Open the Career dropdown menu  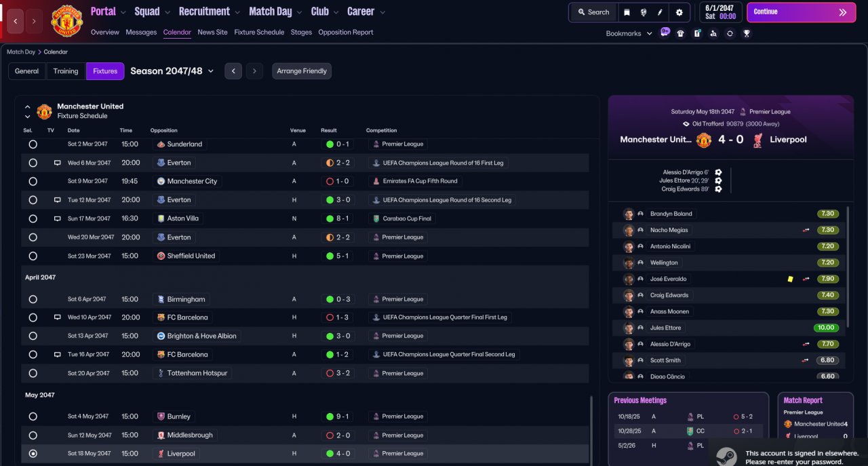click(366, 12)
